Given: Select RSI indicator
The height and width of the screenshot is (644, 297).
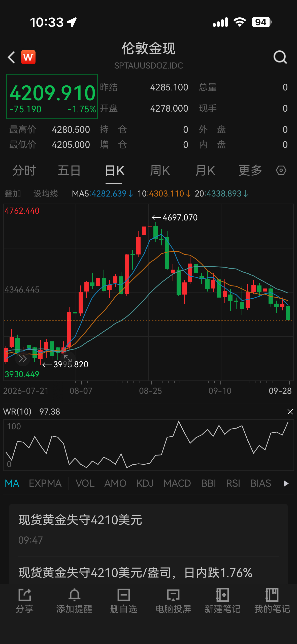Looking at the screenshot, I should (233, 483).
